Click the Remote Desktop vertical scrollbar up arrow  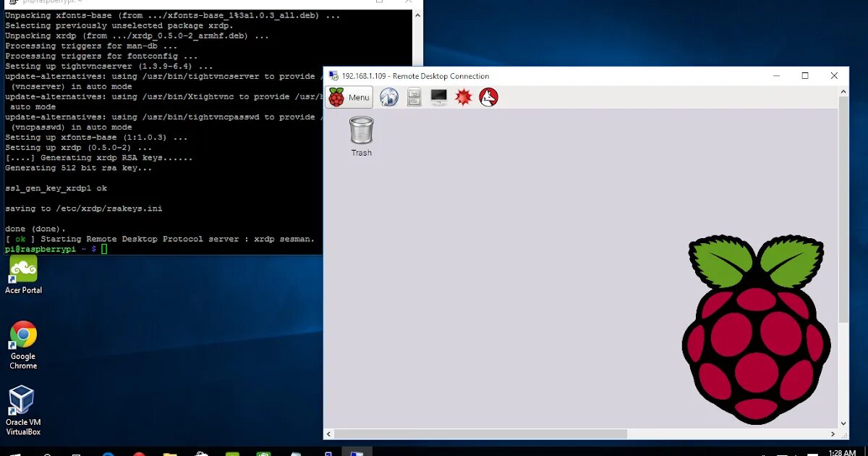(x=843, y=91)
